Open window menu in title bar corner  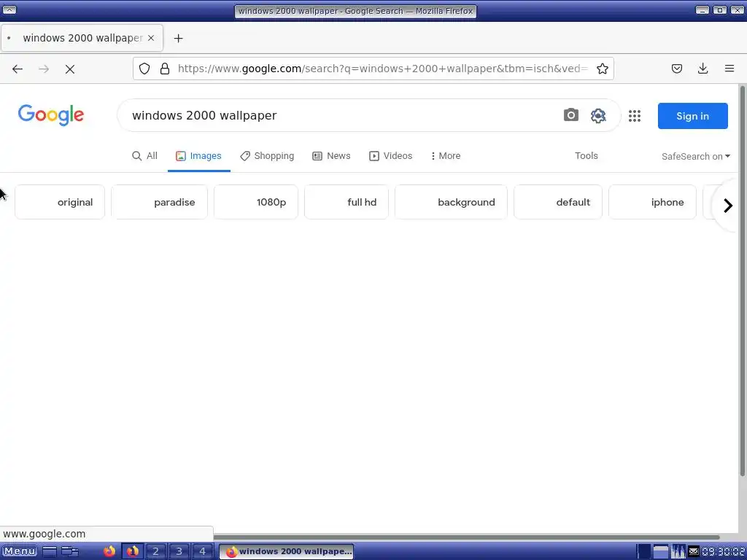9,10
